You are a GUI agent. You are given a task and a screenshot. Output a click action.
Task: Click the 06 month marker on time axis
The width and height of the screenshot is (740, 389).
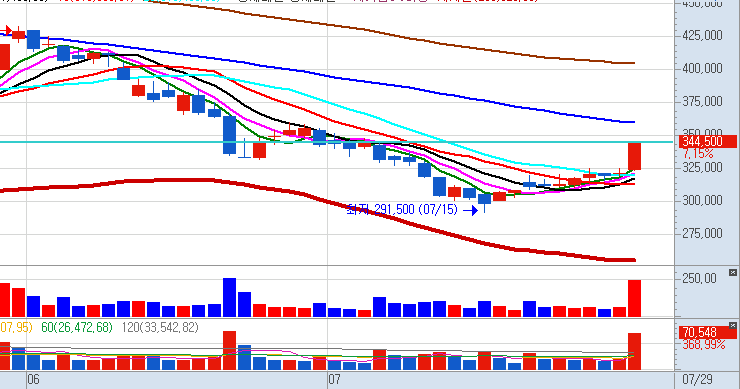tap(34, 379)
